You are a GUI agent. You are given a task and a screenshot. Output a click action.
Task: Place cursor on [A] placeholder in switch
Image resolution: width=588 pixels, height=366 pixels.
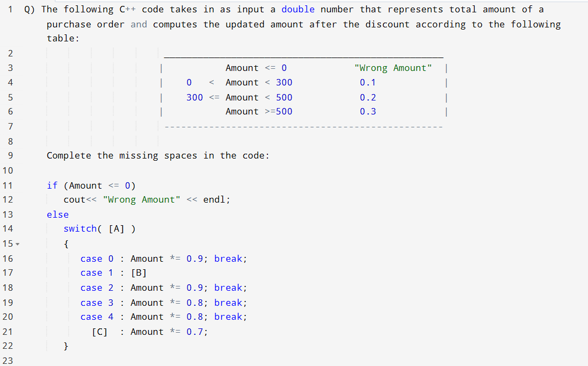pyautogui.click(x=117, y=229)
